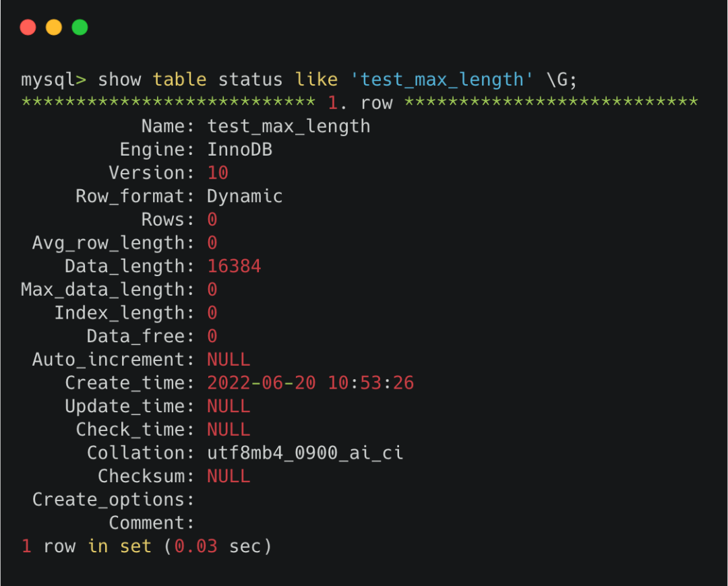Click the '1 row in set' result line
This screenshot has width=728, height=586.
[x=146, y=546]
